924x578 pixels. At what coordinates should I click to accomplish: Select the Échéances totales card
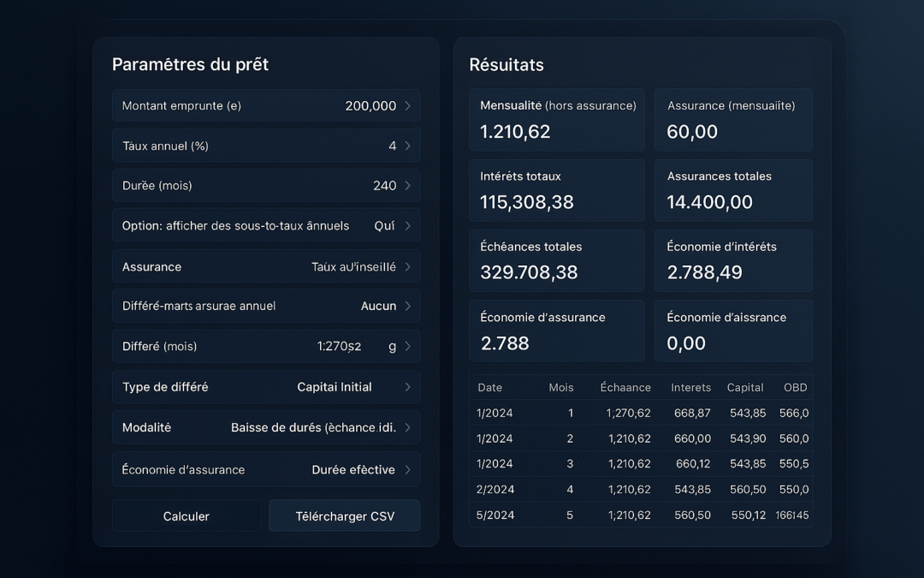556,260
